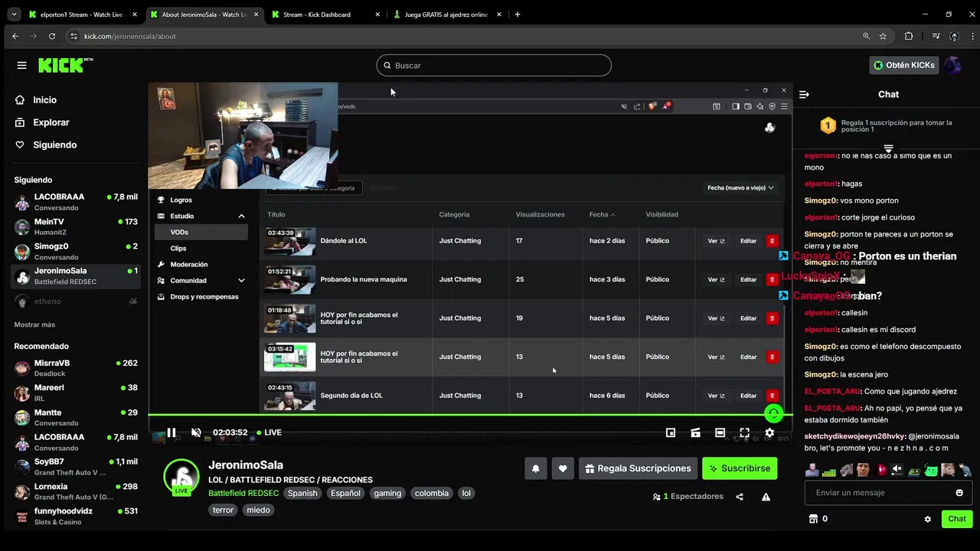Pause the live stream playback
The image size is (980, 551).
tap(171, 432)
